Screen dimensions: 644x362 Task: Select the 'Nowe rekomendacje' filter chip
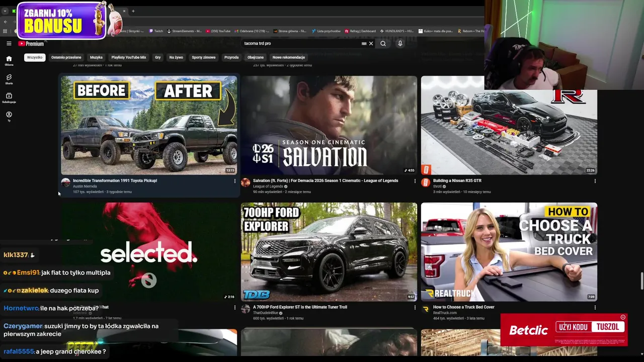pos(289,57)
